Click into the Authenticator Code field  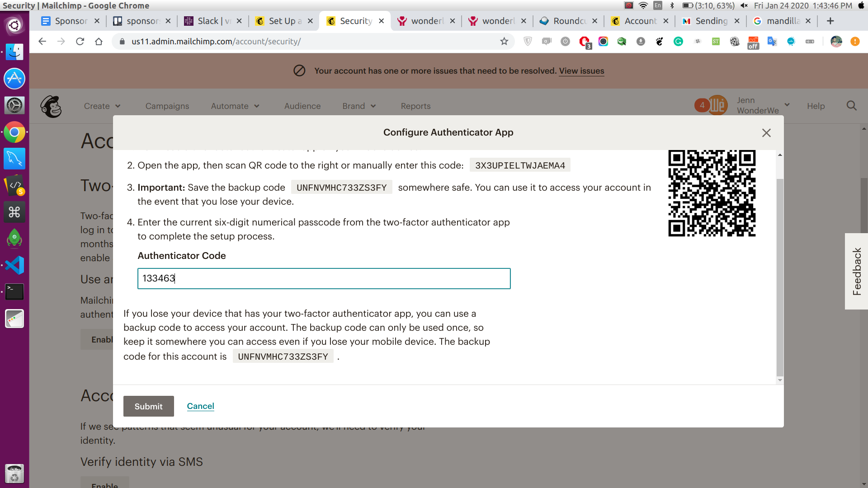324,278
